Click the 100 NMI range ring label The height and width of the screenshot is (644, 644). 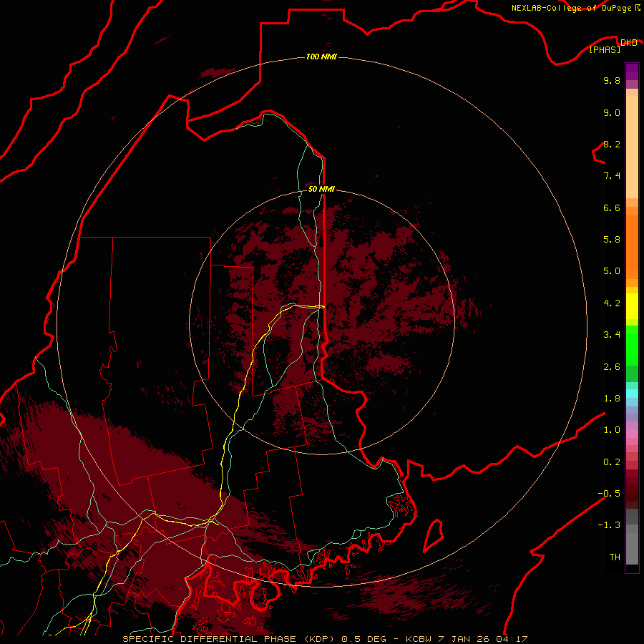pos(321,57)
